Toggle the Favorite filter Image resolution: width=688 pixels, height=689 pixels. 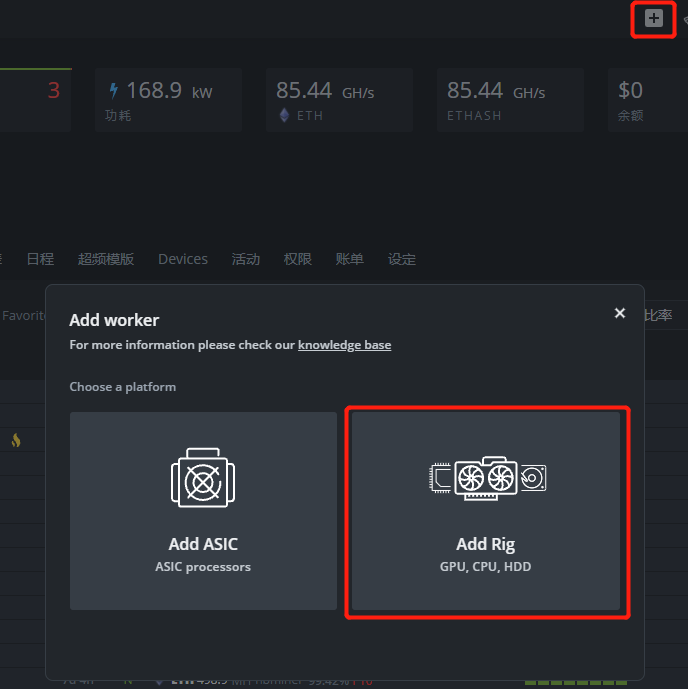[22, 315]
